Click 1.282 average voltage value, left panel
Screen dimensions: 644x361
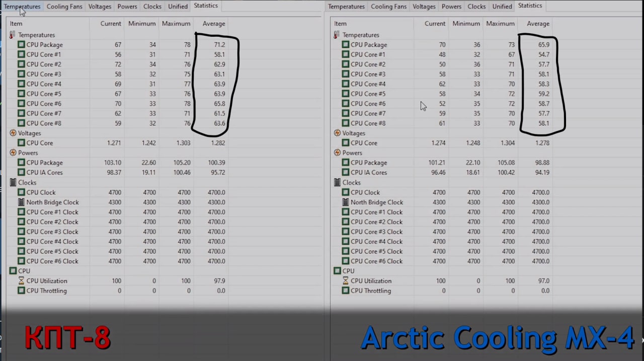click(x=217, y=143)
